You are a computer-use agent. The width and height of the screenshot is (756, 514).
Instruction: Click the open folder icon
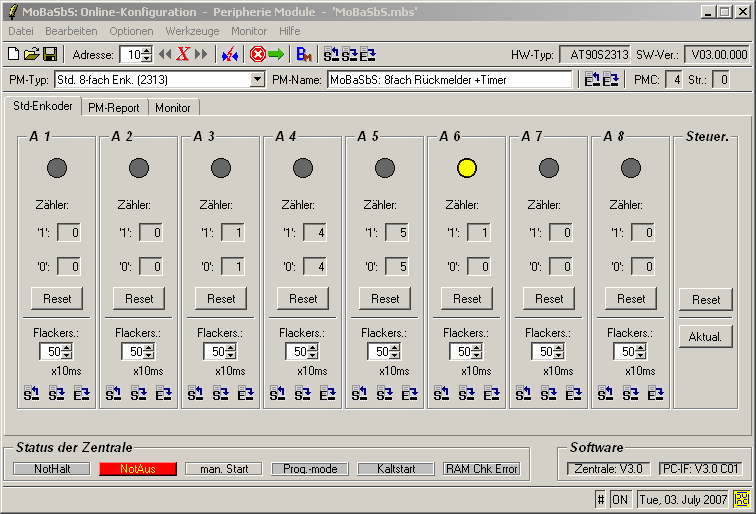31,54
